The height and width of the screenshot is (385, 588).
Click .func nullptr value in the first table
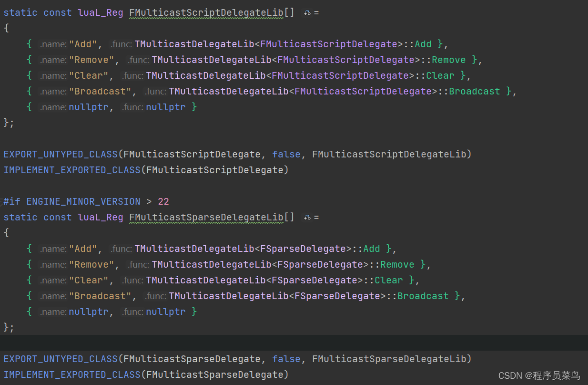(x=166, y=107)
